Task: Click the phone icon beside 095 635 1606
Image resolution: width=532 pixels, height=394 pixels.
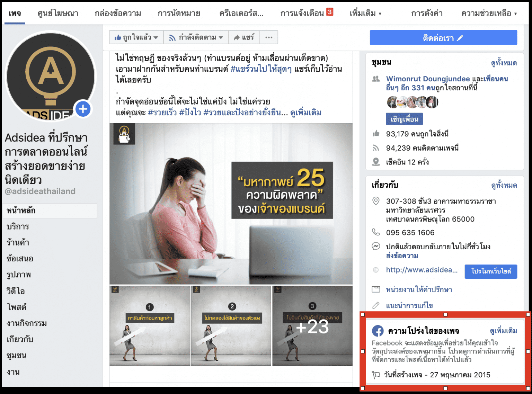Action: click(x=376, y=232)
